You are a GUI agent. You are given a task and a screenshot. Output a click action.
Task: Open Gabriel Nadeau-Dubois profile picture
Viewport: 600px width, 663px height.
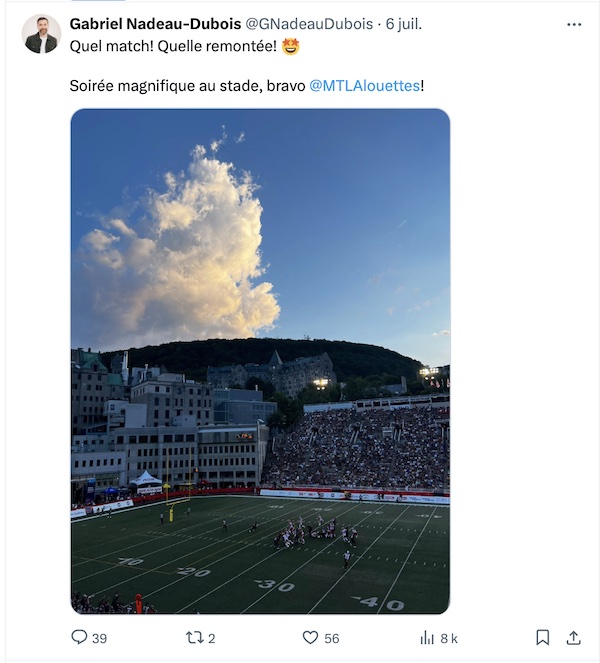[x=41, y=34]
